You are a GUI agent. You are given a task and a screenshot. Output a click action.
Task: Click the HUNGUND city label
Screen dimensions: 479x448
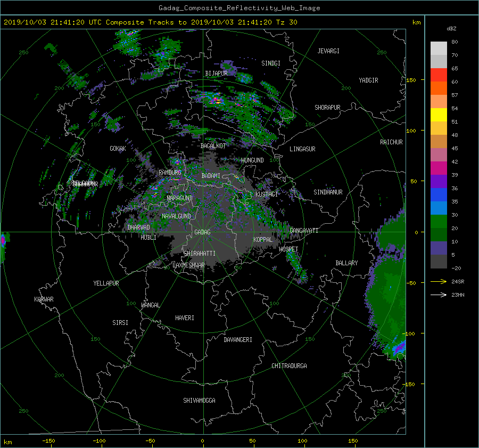click(x=252, y=160)
